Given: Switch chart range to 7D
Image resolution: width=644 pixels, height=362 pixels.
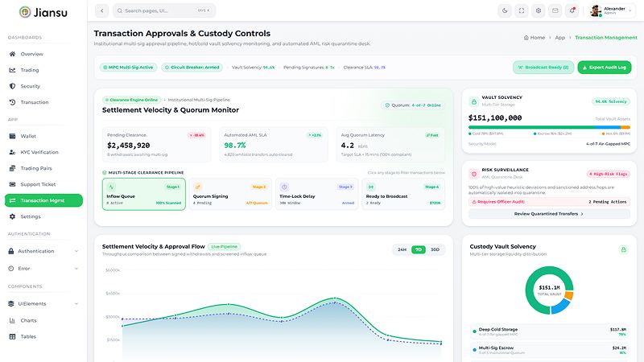Looking at the screenshot, I should 419,249.
